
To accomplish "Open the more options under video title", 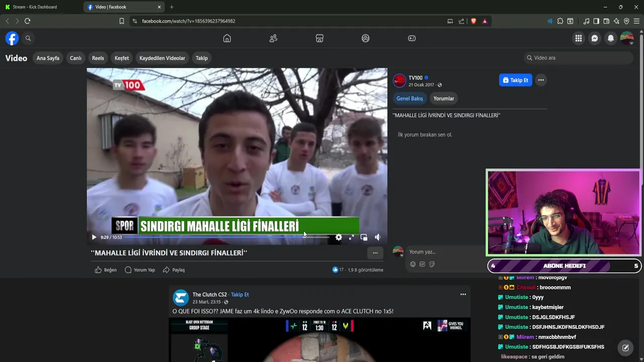I will pos(375,253).
